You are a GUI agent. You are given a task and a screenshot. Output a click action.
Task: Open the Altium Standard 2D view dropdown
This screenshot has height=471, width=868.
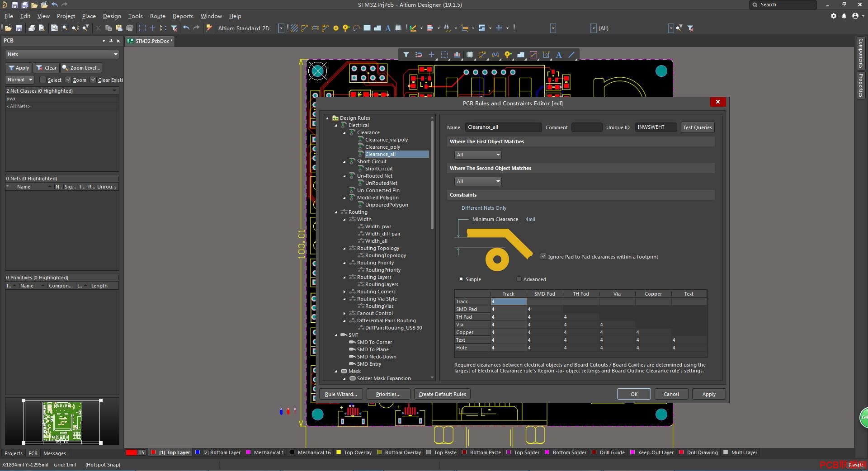point(281,28)
